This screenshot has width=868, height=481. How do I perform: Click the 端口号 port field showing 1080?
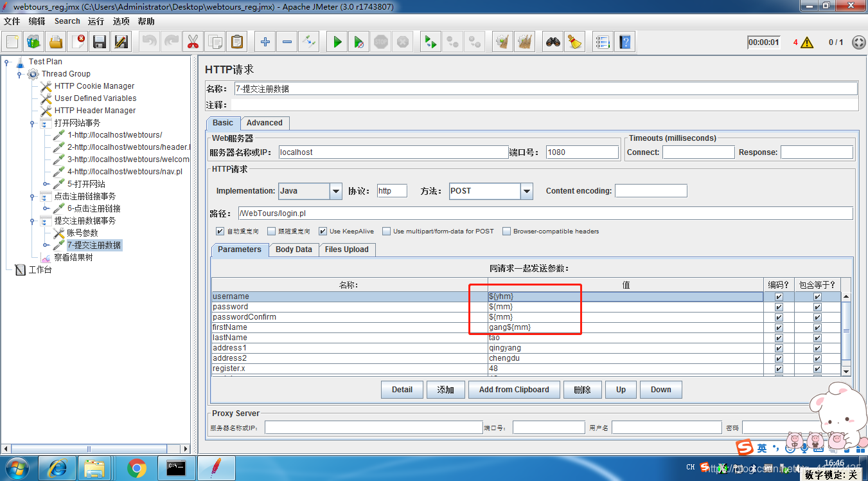pyautogui.click(x=582, y=152)
